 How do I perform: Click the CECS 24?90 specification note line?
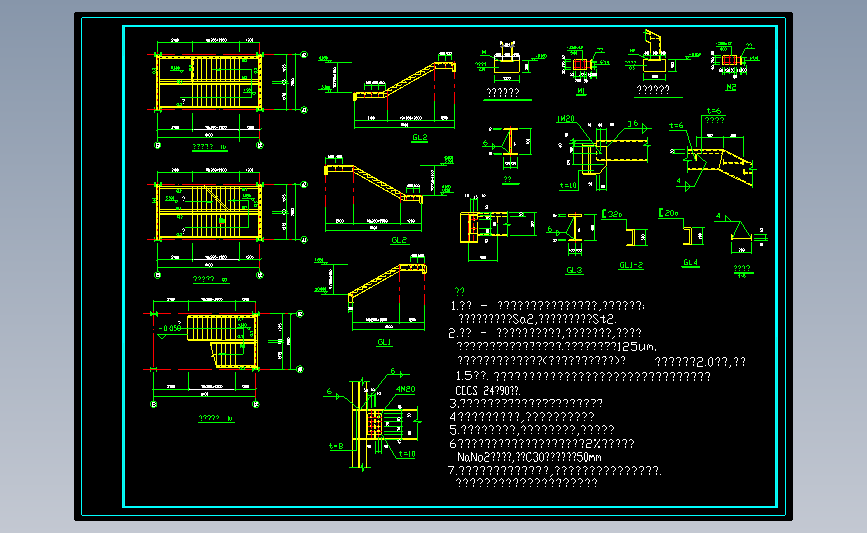(x=487, y=390)
